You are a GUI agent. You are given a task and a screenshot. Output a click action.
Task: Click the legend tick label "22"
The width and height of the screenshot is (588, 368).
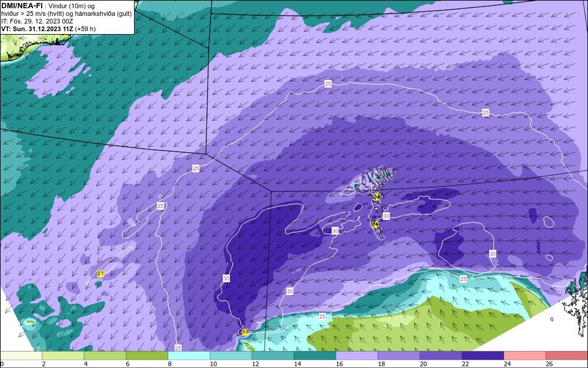click(465, 364)
